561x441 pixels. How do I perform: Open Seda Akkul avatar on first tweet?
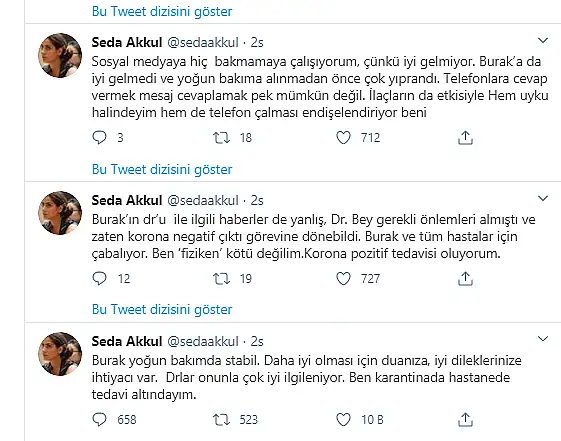[x=60, y=55]
